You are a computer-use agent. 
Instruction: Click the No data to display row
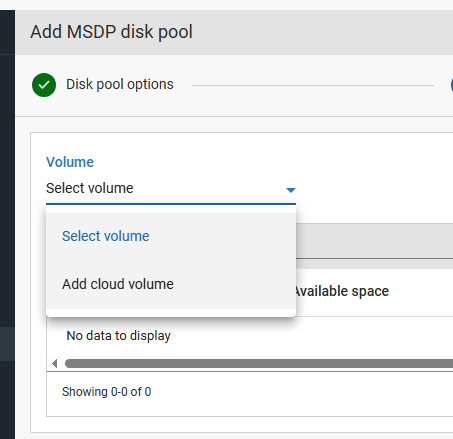coord(250,336)
